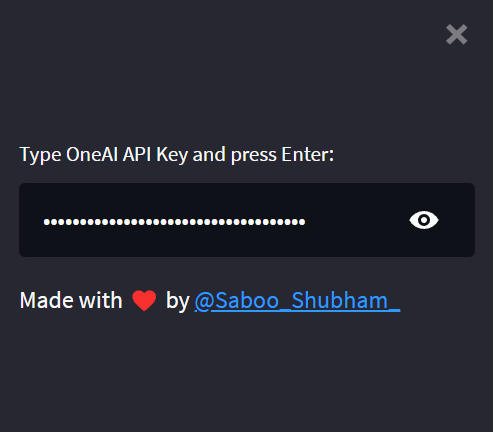Select the 'Type OneAI API Key' label
Image resolution: width=493 pixels, height=432 pixels.
(x=177, y=155)
